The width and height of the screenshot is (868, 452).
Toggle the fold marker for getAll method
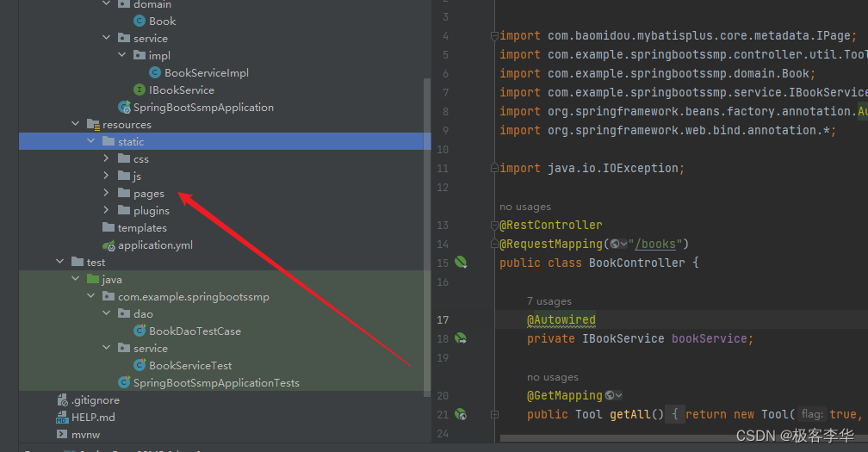click(494, 415)
